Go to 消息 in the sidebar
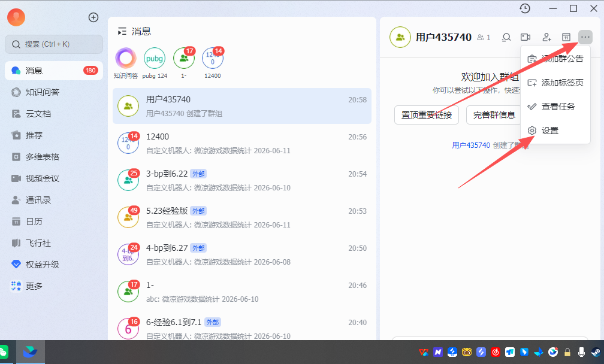The image size is (604, 364). pyautogui.click(x=54, y=71)
